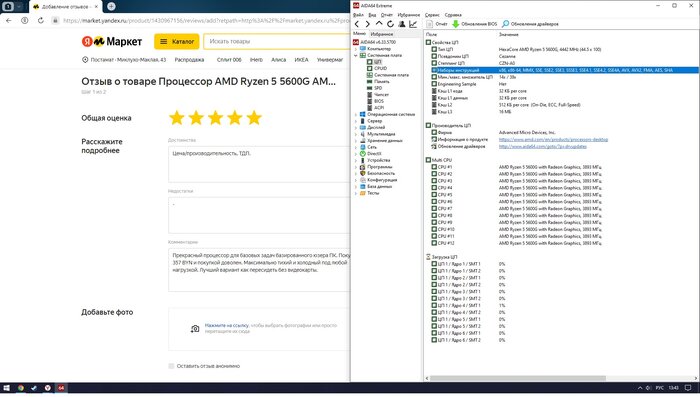Image resolution: width=700 pixels, height=397 pixels.
Task: Go forward in AIDA64 navigation toolbar
Action: point(367,24)
